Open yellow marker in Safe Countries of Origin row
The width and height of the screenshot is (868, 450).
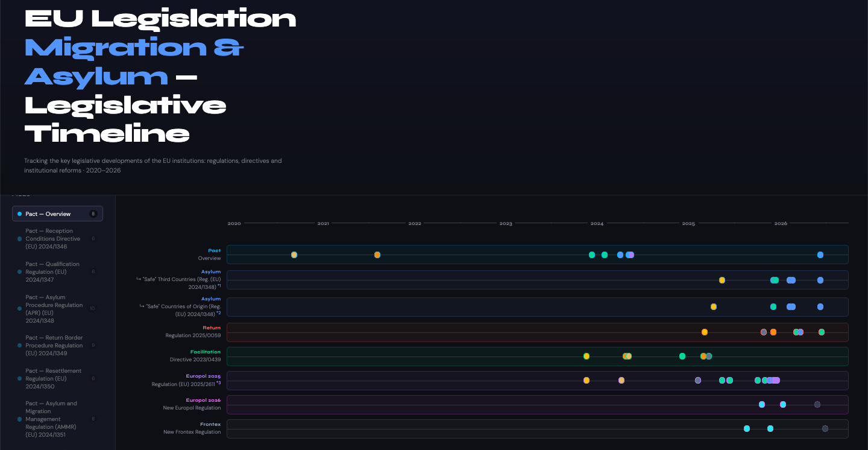pos(714,306)
